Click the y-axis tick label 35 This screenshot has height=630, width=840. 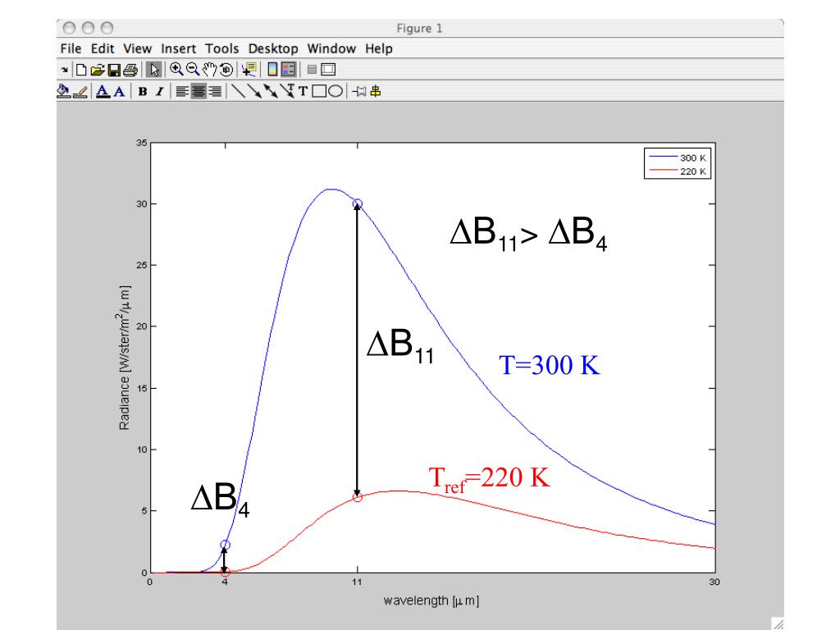coord(141,143)
